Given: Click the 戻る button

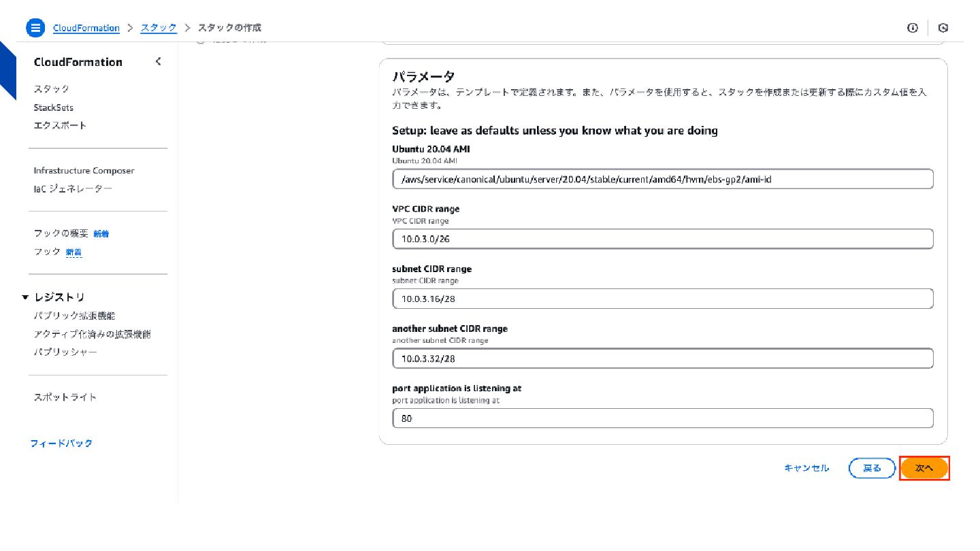Looking at the screenshot, I should [x=872, y=468].
